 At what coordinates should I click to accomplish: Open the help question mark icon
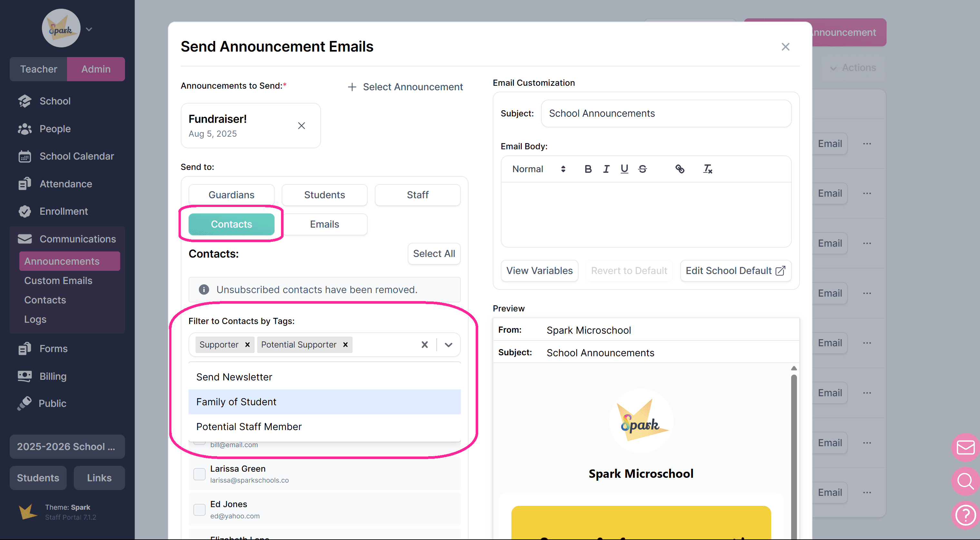point(965,515)
